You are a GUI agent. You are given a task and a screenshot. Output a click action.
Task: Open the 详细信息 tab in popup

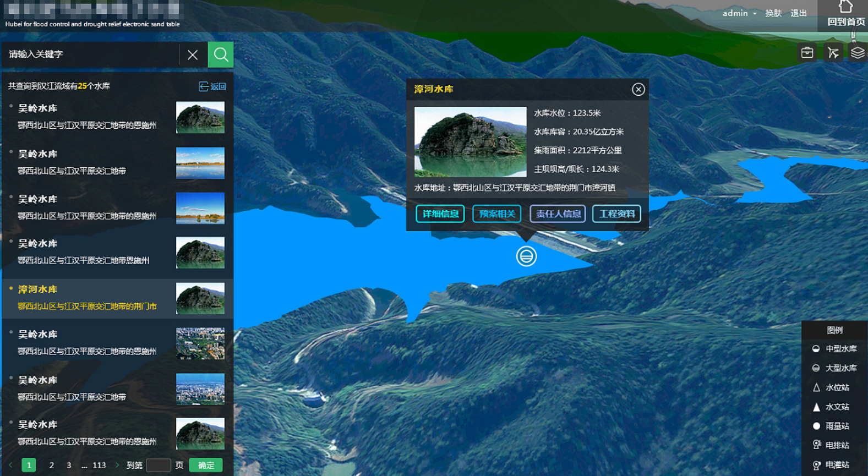point(440,214)
